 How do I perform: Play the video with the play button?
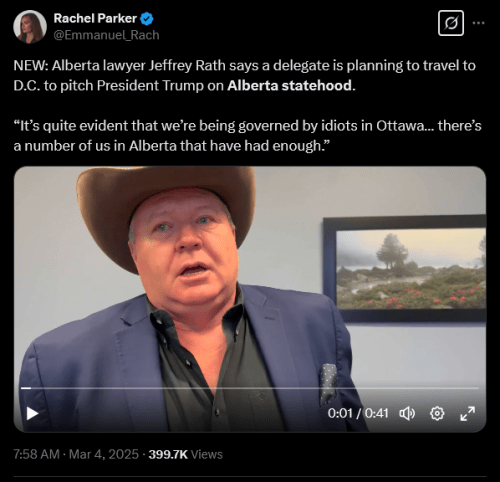32,414
